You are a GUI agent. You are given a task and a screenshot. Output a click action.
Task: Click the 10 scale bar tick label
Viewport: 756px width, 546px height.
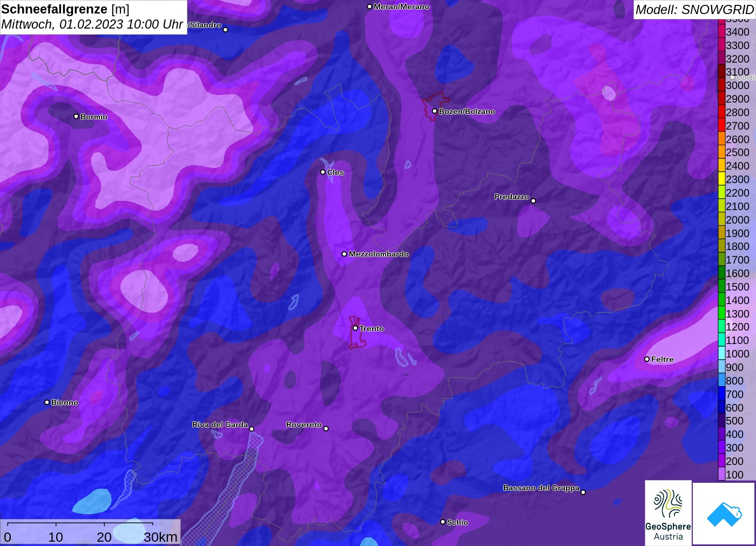click(x=56, y=537)
